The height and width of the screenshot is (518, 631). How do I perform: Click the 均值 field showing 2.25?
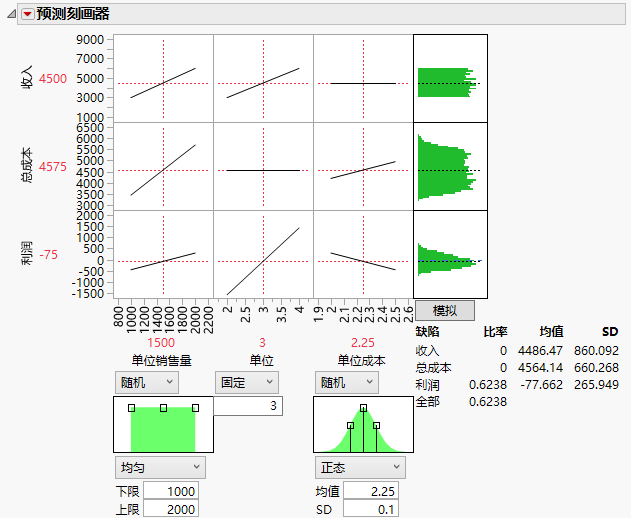pos(371,491)
